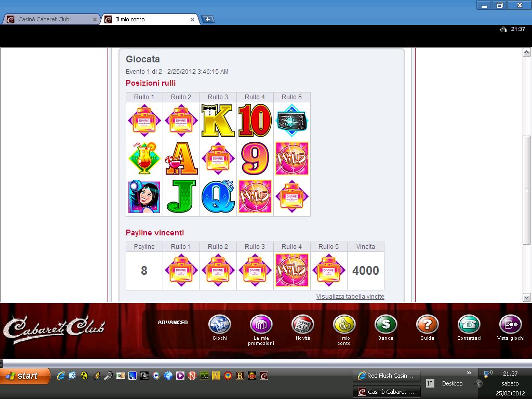The width and height of the screenshot is (532, 399).
Task: Open the Windows start menu
Action: 25,376
